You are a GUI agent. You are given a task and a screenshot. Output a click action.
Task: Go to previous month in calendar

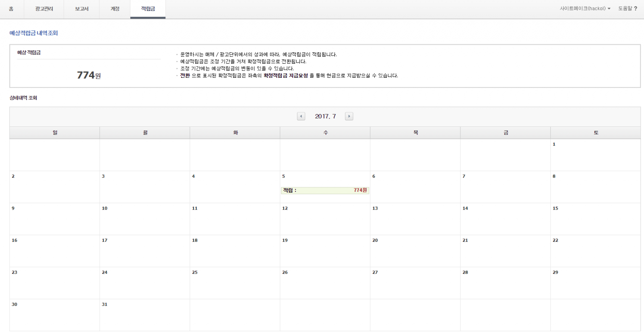click(x=301, y=116)
